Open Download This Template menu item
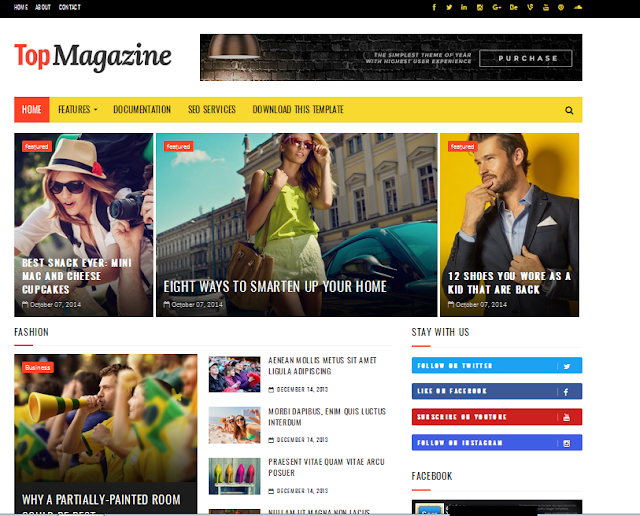 pyautogui.click(x=298, y=109)
